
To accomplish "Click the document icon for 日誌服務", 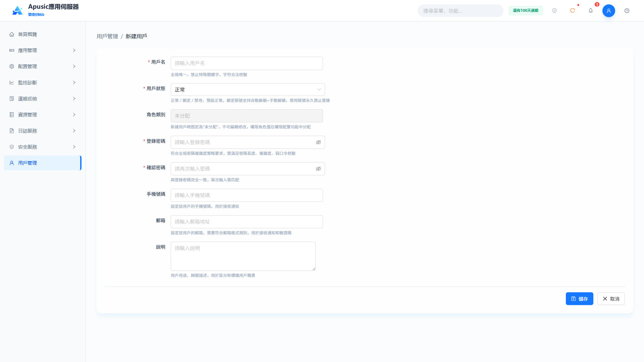I will (12, 131).
